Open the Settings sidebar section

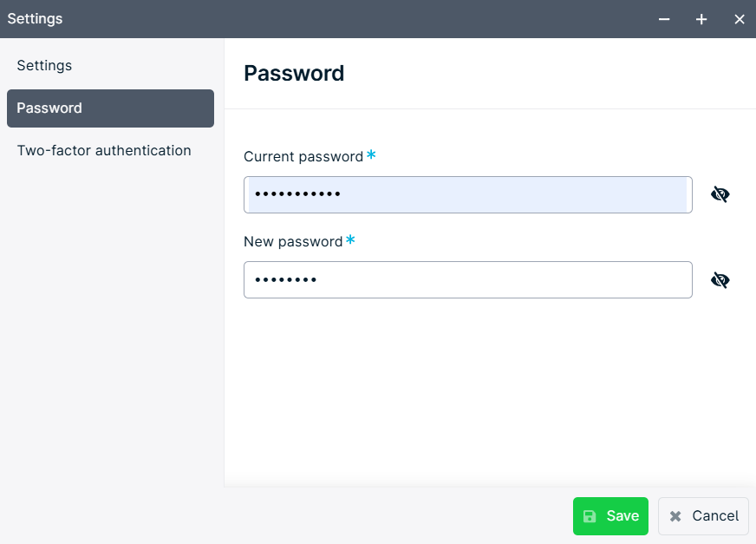[110, 66]
